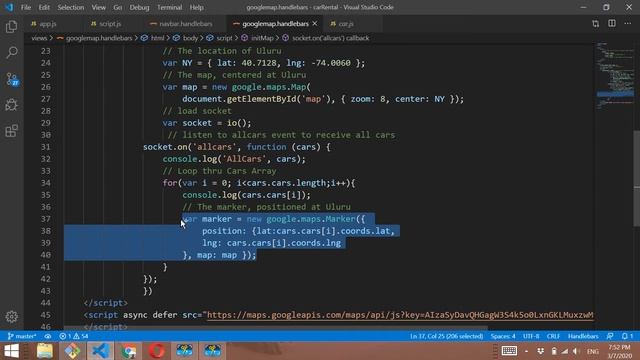Screen dimensions: 640x360
Task: Open the Go menu
Action: [118, 7]
